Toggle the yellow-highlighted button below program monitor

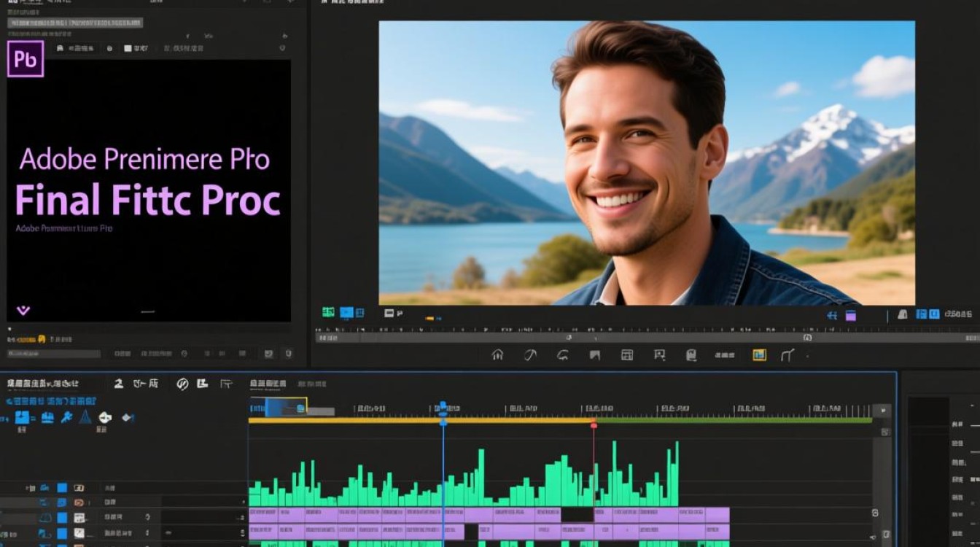[760, 355]
